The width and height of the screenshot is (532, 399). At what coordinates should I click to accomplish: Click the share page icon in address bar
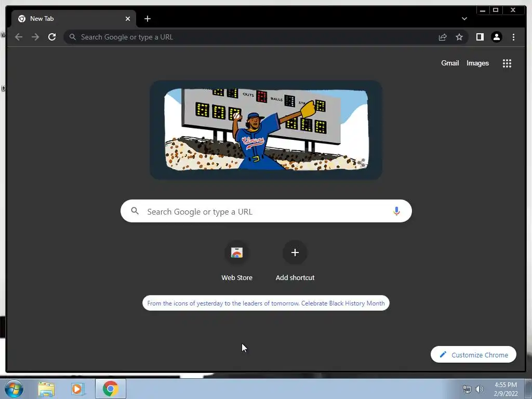click(443, 37)
